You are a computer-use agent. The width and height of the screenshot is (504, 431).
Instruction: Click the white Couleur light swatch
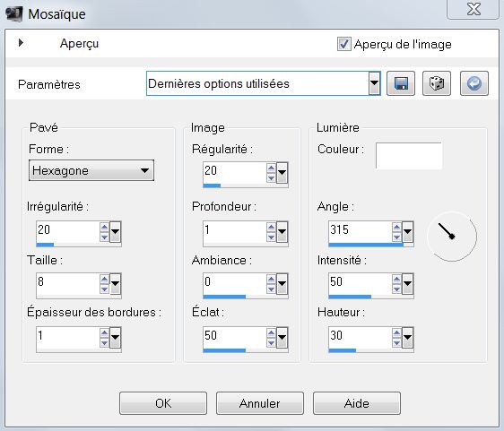click(x=409, y=156)
